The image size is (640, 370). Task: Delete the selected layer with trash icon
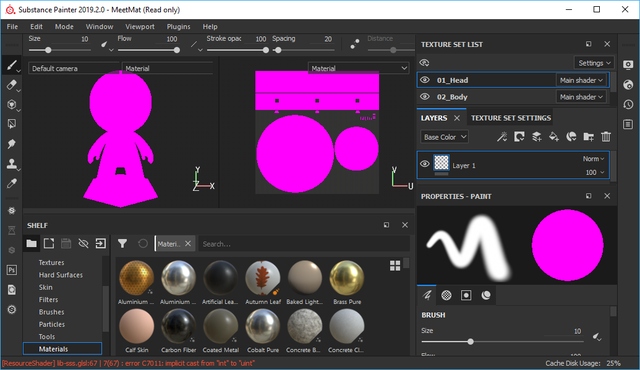606,137
